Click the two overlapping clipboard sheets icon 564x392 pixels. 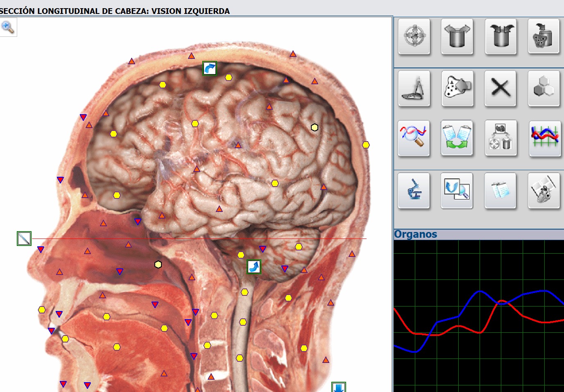tap(500, 191)
